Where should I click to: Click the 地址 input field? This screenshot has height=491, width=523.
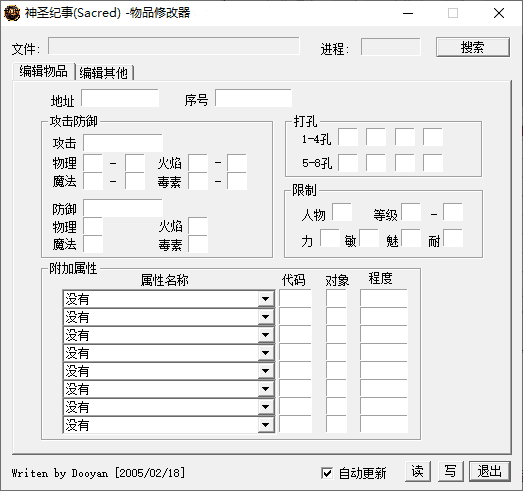tap(120, 98)
